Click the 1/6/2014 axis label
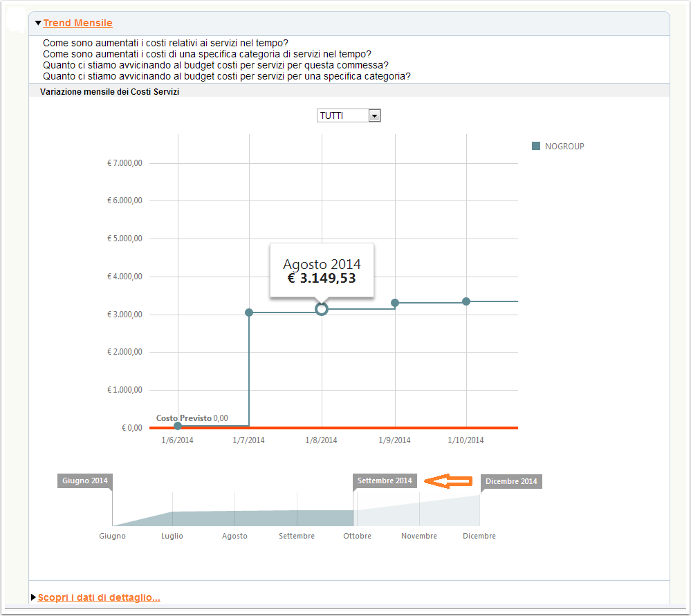This screenshot has width=691, height=616. click(177, 440)
